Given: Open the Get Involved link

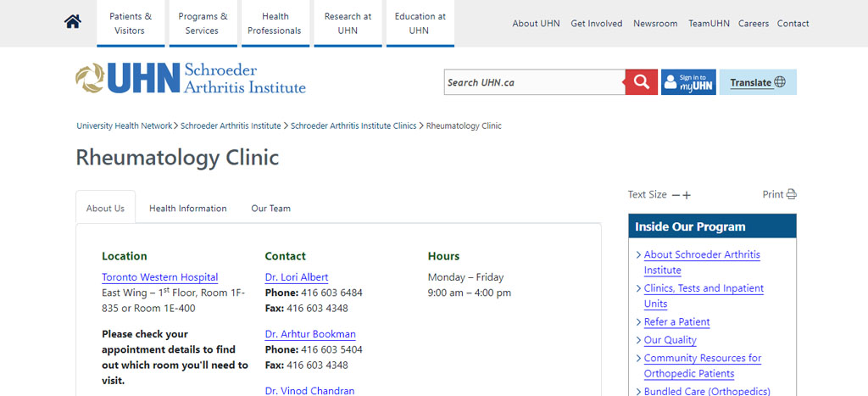Looking at the screenshot, I should pos(596,23).
